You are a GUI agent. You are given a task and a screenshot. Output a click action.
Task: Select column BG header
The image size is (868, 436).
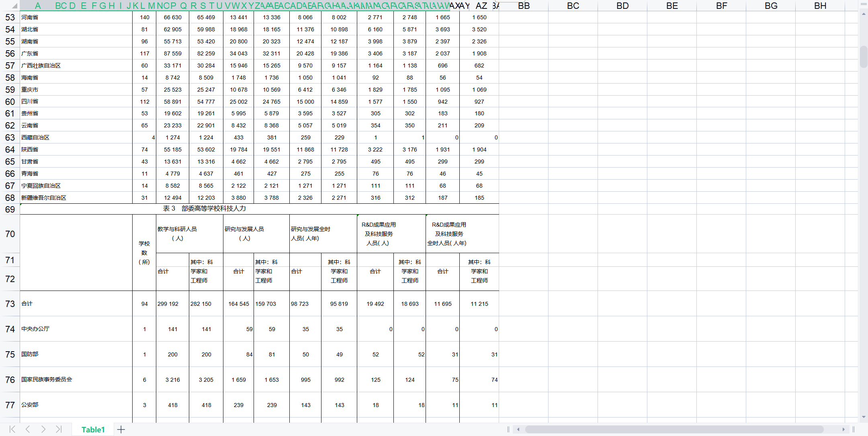(x=771, y=6)
